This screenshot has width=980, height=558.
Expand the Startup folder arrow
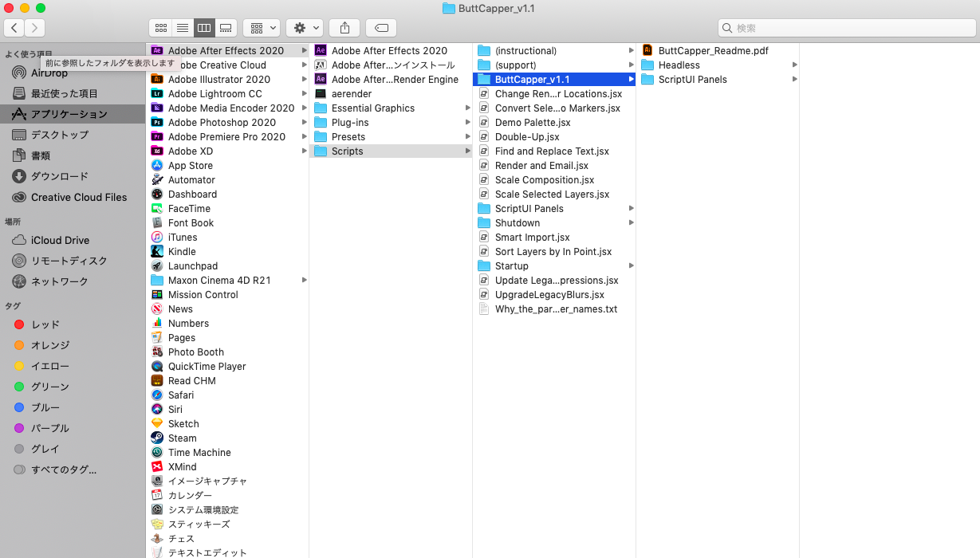tap(632, 266)
